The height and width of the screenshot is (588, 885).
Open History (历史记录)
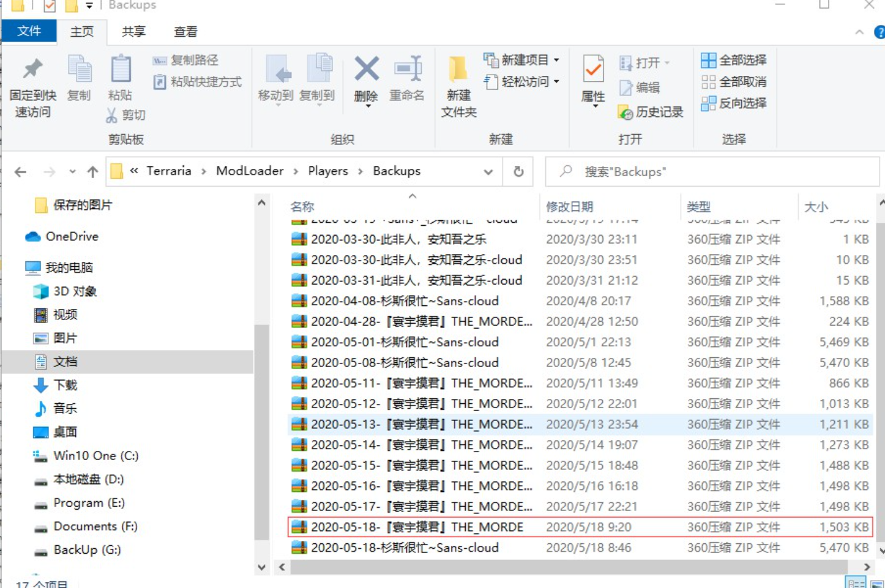pyautogui.click(x=651, y=112)
